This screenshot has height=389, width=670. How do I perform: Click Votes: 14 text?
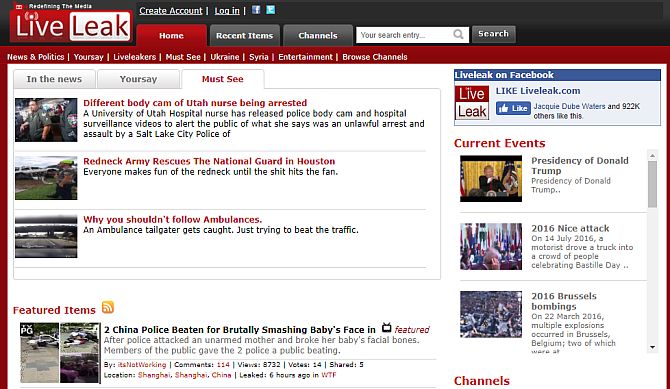[x=305, y=365]
